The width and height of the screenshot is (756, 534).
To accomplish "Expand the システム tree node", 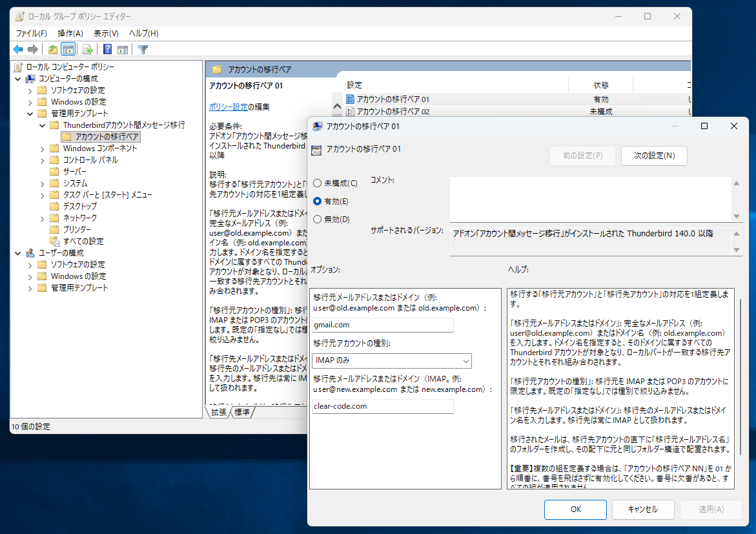I will [x=42, y=183].
